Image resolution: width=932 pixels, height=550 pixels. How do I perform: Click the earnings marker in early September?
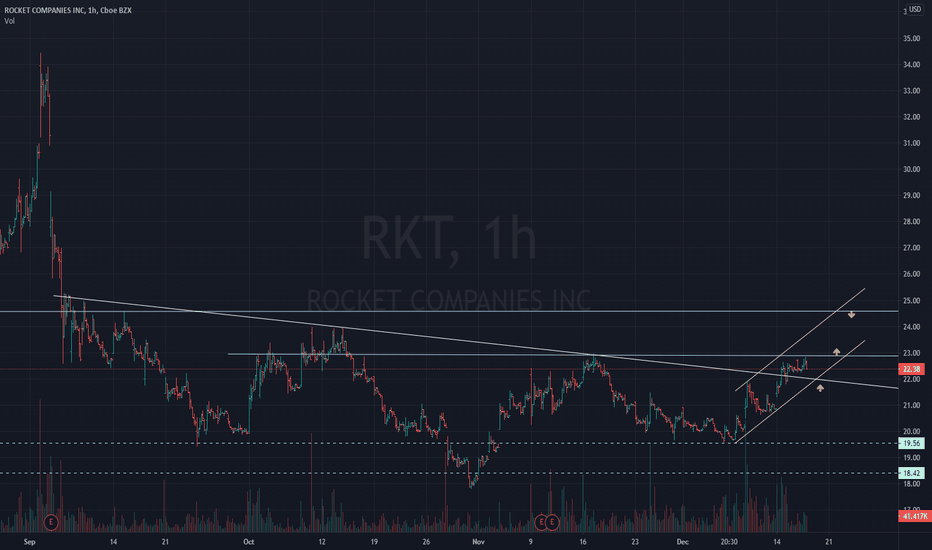click(x=51, y=523)
